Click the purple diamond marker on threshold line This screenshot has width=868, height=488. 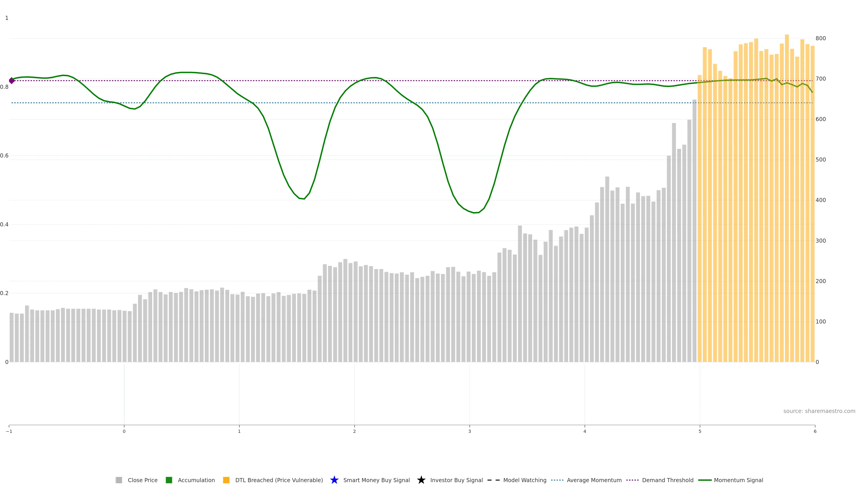[12, 80]
